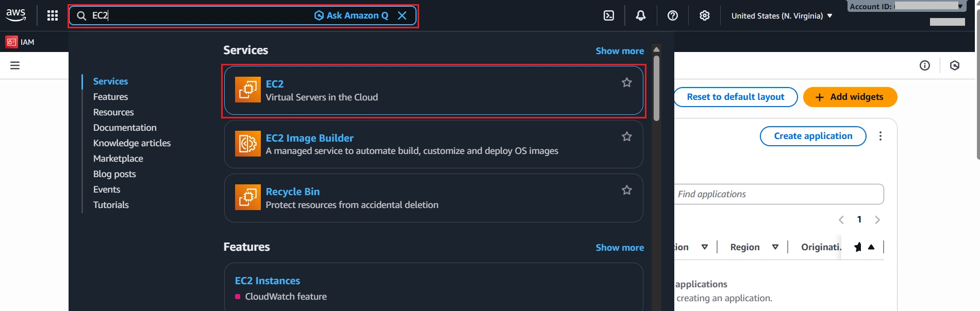Show more Features results
Image resolution: width=980 pixels, height=311 pixels.
[x=620, y=248]
